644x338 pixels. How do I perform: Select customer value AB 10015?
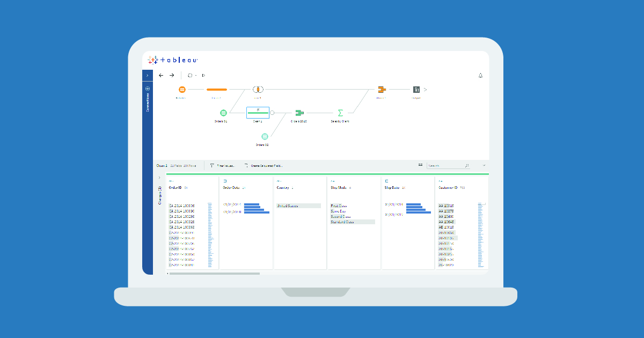pyautogui.click(x=447, y=227)
